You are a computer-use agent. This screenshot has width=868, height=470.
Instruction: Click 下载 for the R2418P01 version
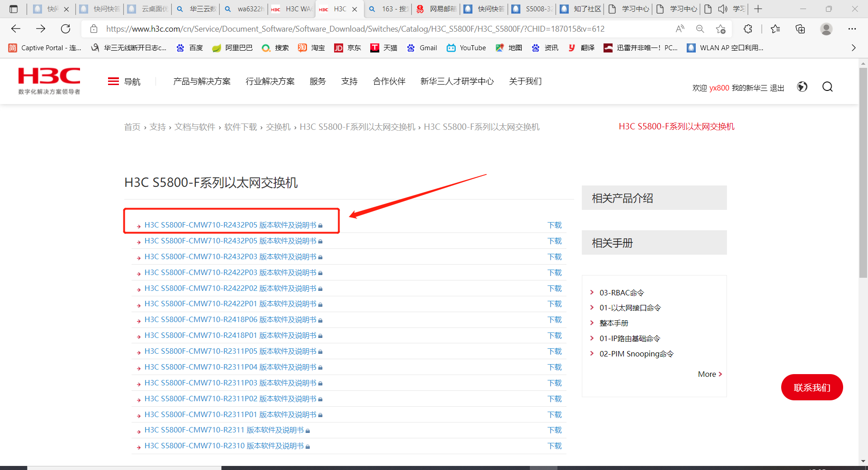(x=555, y=336)
